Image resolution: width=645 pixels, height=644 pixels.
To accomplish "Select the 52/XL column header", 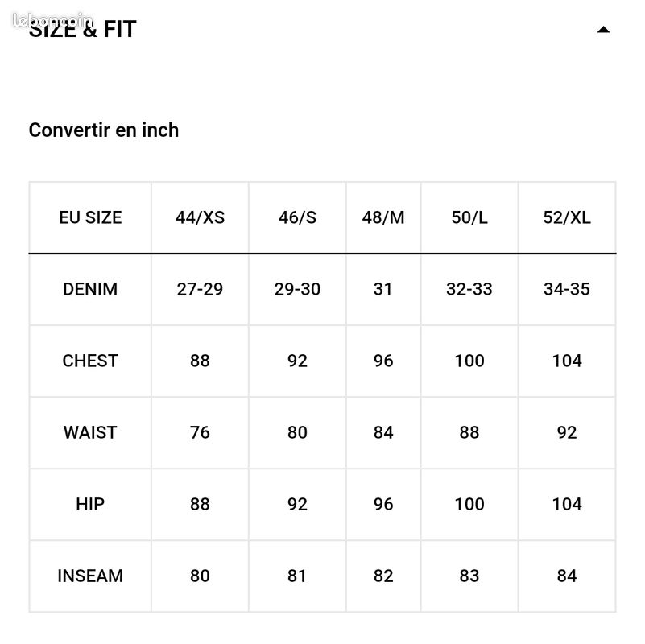I will (x=567, y=217).
